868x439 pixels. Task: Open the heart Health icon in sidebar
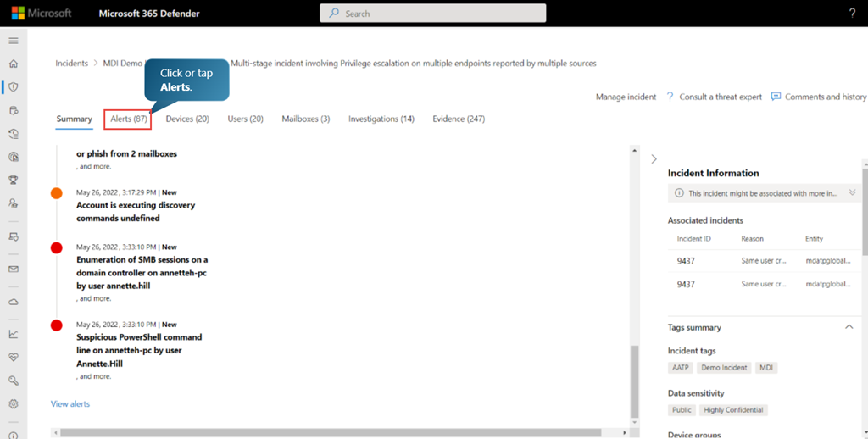(x=13, y=357)
